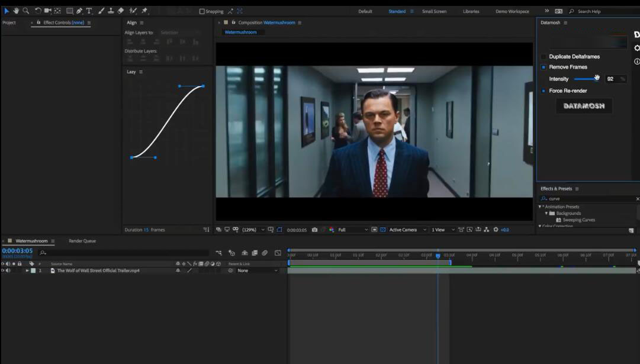Click the DATAMOSH button
The width and height of the screenshot is (640, 364).
tap(584, 106)
